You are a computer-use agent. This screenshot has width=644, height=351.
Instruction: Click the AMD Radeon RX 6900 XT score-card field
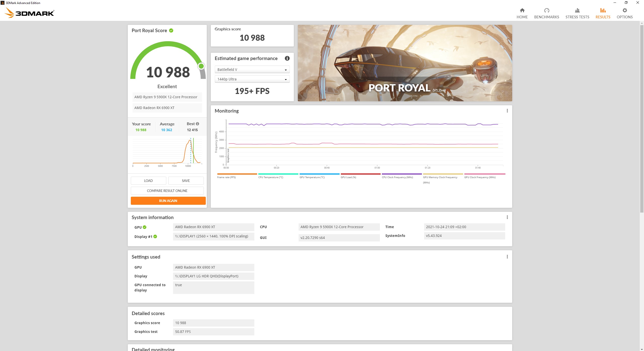(x=167, y=108)
